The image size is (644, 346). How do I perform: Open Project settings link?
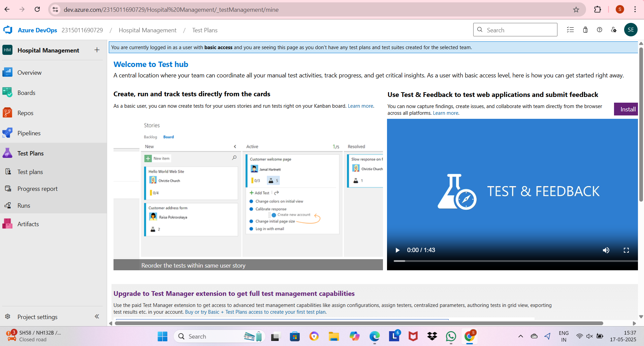(37, 317)
